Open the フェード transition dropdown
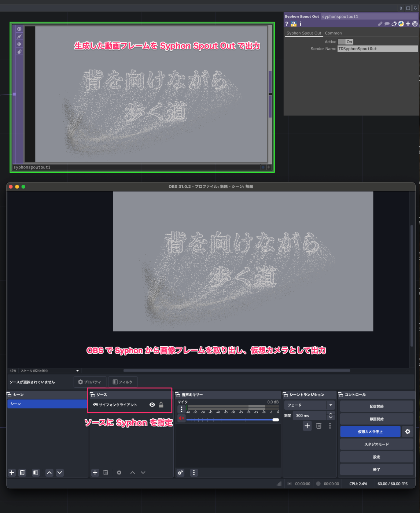The height and width of the screenshot is (513, 420). (309, 405)
